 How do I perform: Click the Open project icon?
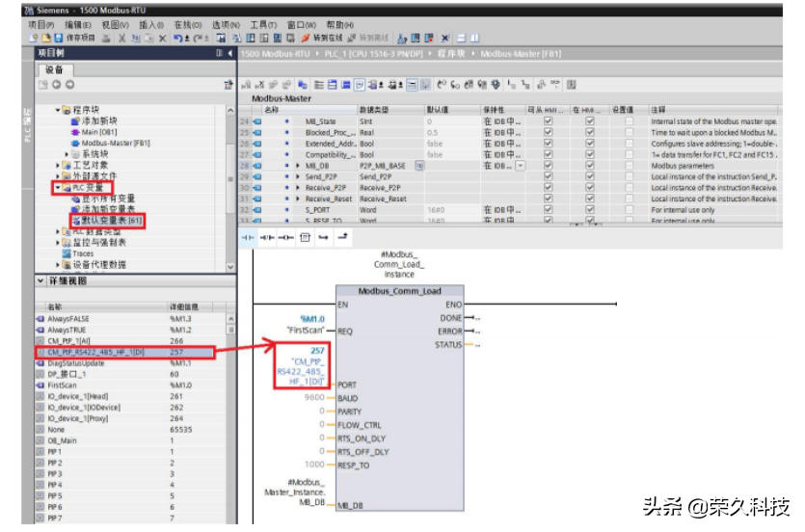click(x=45, y=38)
